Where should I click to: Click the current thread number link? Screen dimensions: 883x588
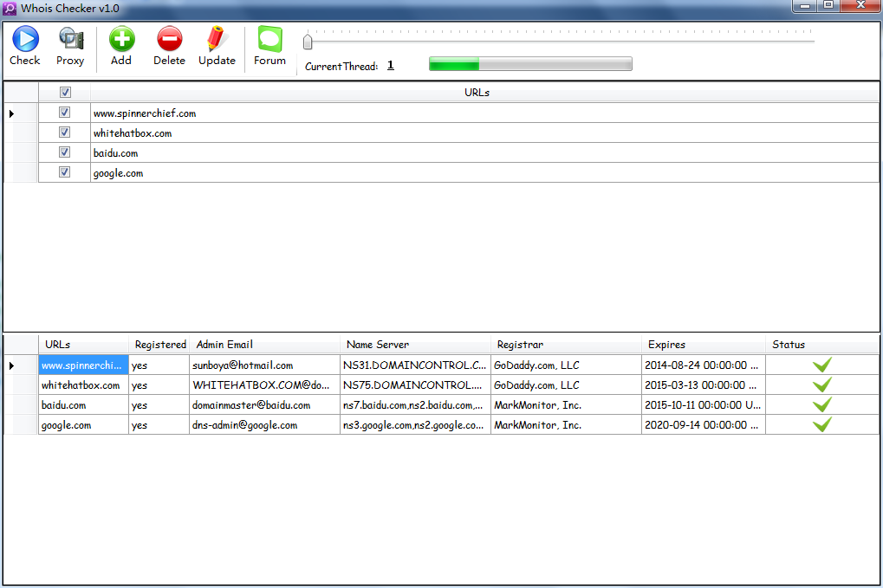pos(391,65)
